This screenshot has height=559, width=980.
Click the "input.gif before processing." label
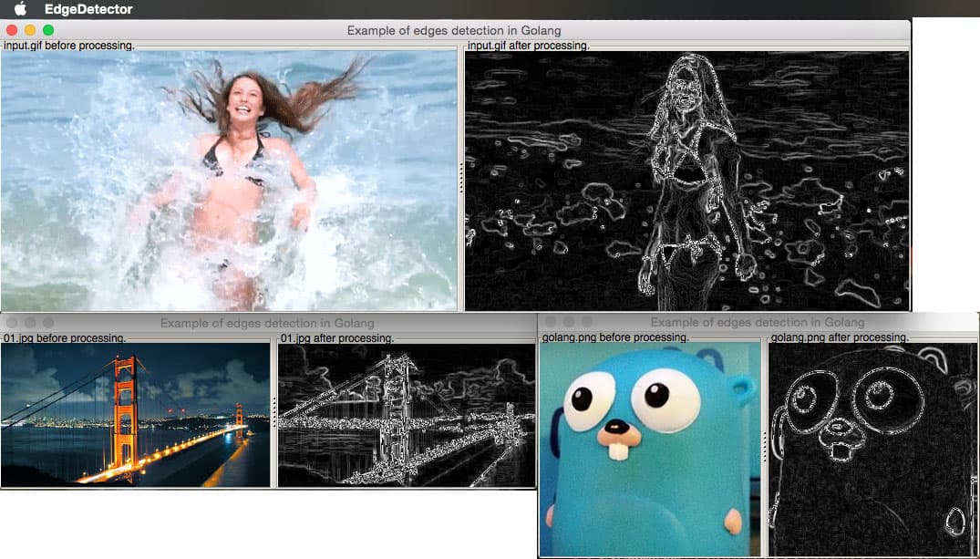click(x=69, y=46)
